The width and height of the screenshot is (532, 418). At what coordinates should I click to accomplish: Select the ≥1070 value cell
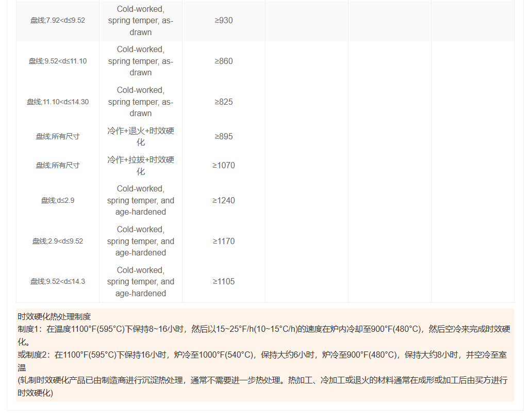[x=224, y=165]
